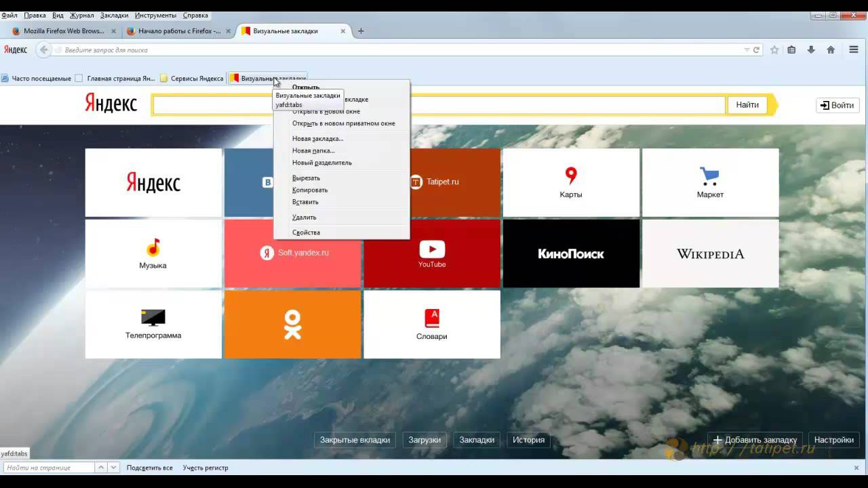Open the Инструменты menu

click(155, 15)
